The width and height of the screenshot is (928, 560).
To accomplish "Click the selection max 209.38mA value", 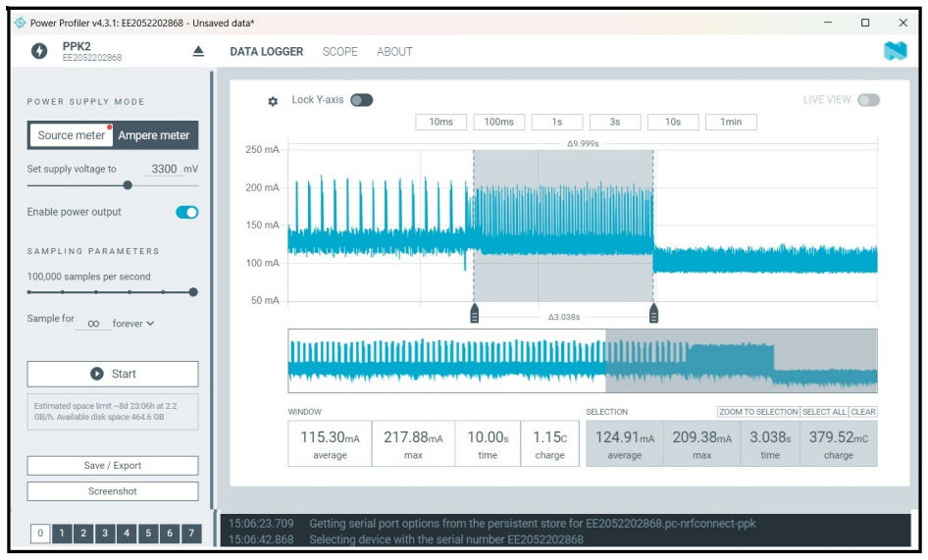I will (x=702, y=437).
